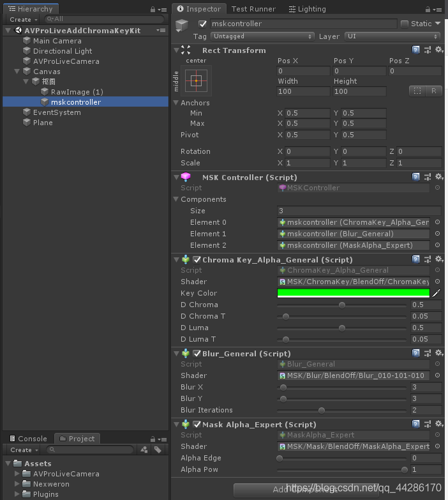Collapse the Canvas tree node
Viewport: 448px width, 500px height.
pyautogui.click(x=17, y=71)
